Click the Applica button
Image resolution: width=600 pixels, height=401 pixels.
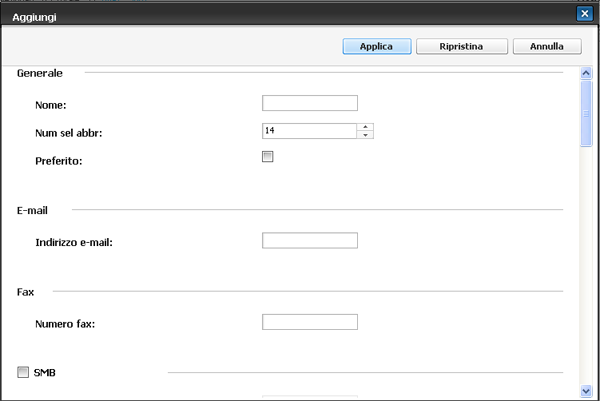pyautogui.click(x=375, y=47)
